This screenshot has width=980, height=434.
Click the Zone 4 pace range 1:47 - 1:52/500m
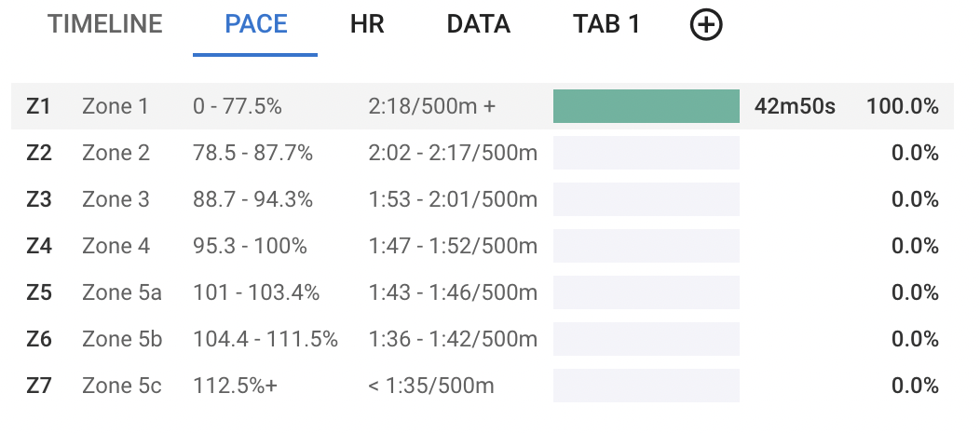453,246
